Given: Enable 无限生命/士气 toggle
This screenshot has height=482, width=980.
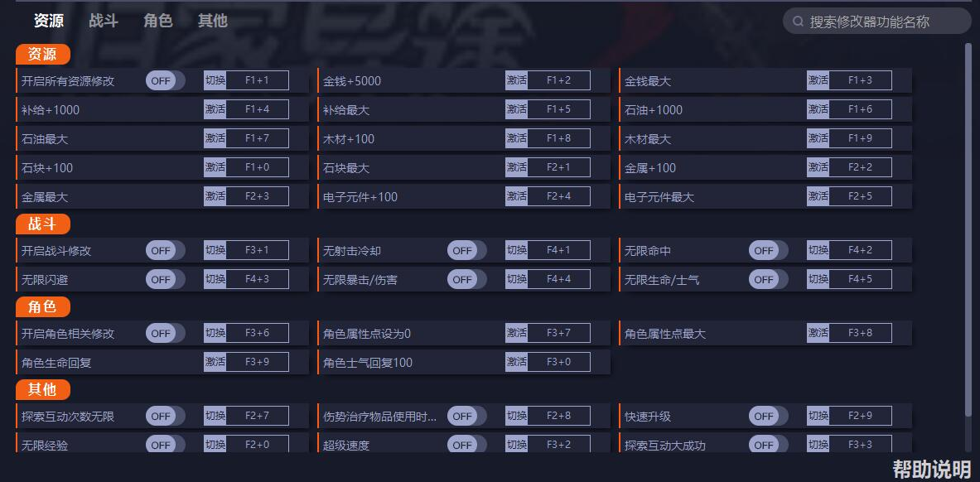Looking at the screenshot, I should point(768,279).
